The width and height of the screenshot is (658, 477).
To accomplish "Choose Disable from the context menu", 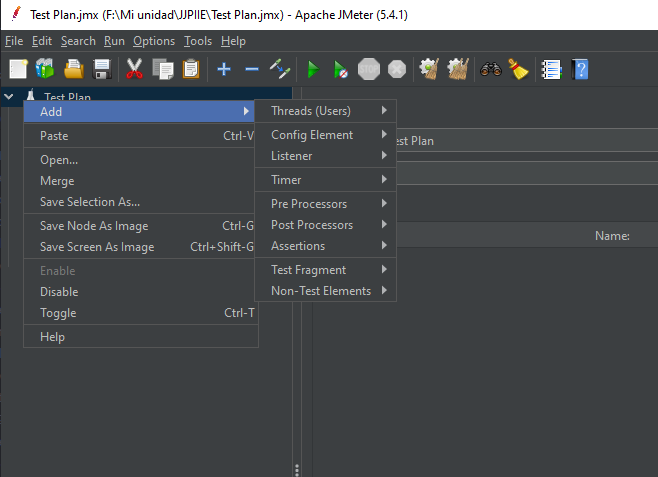I will pyautogui.click(x=139, y=292).
